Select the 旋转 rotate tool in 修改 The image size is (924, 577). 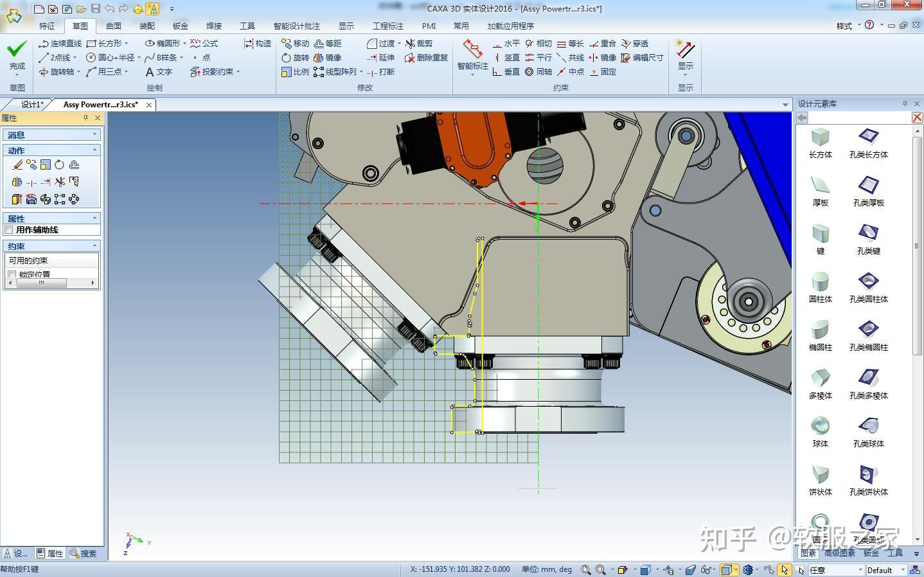tap(296, 58)
